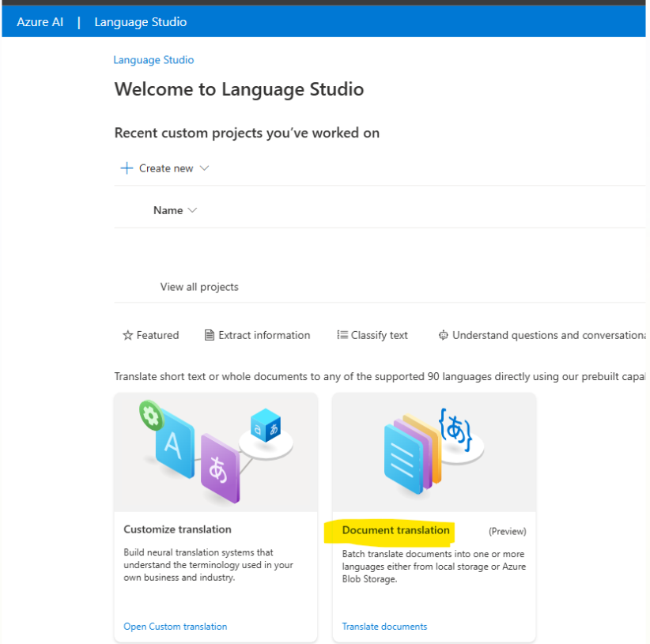Click the Translate documents link
The width and height of the screenshot is (650, 644).
click(x=384, y=626)
